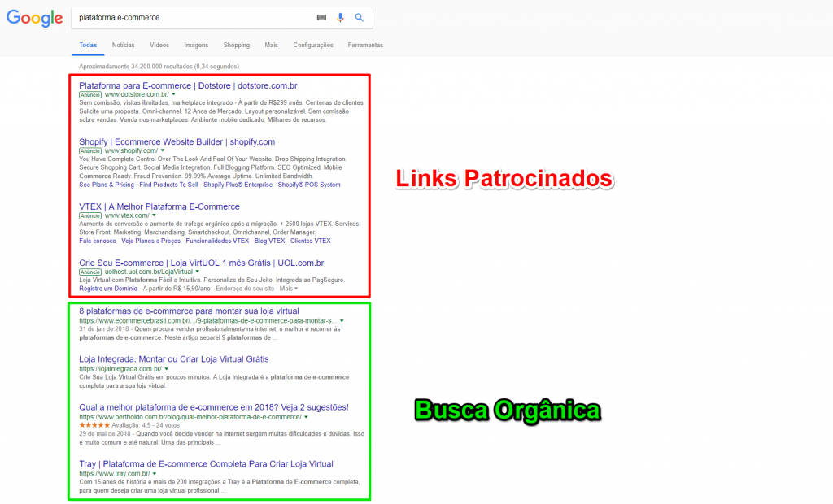Open 8 plataformas de e-commerce result
The image size is (833, 504).
(189, 311)
